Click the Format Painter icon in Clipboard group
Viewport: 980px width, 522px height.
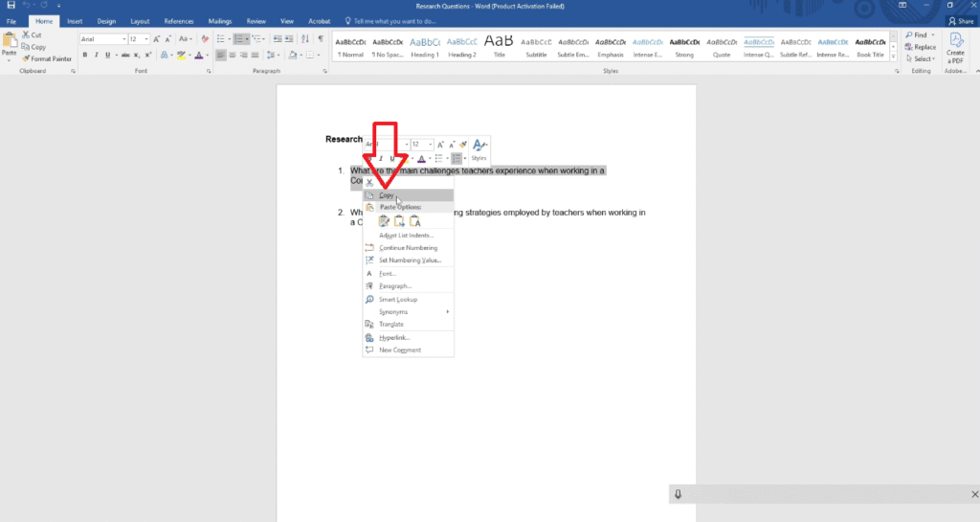25,58
